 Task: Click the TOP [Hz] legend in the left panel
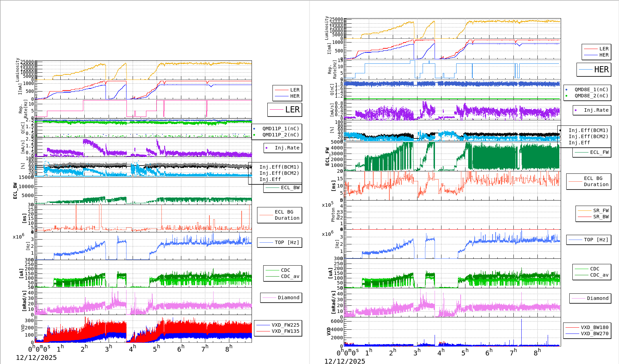tap(279, 242)
